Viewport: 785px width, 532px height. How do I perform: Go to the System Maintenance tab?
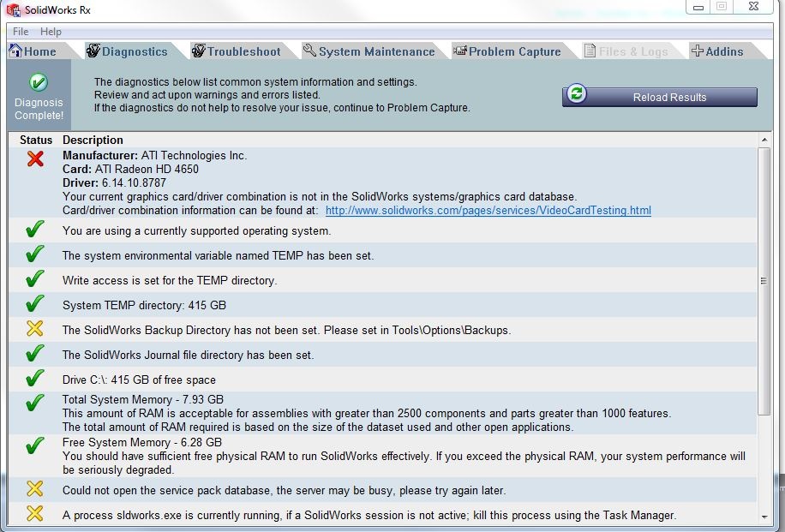pyautogui.click(x=376, y=51)
